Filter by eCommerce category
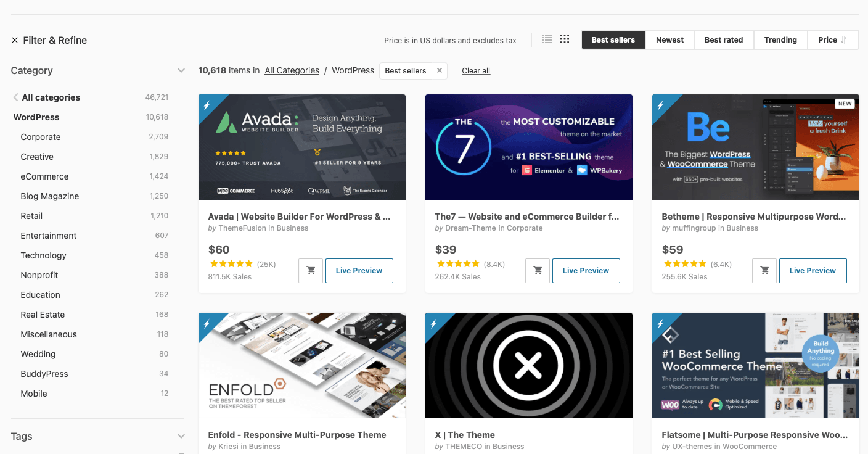The image size is (868, 454). (44, 176)
